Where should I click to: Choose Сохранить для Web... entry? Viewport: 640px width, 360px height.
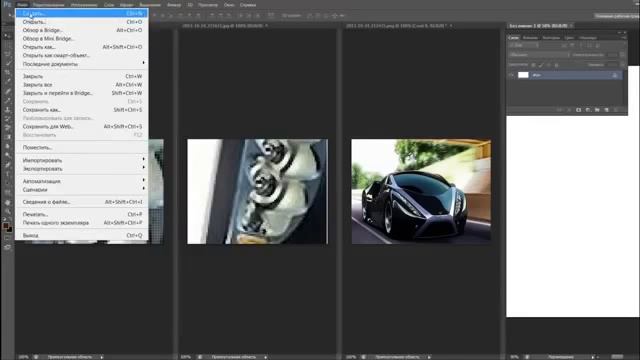click(82, 127)
